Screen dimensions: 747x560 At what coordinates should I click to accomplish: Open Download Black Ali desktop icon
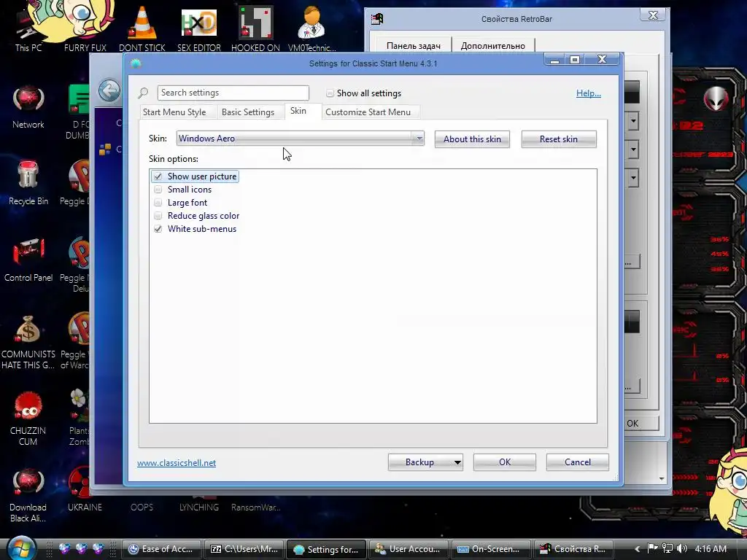point(28,495)
